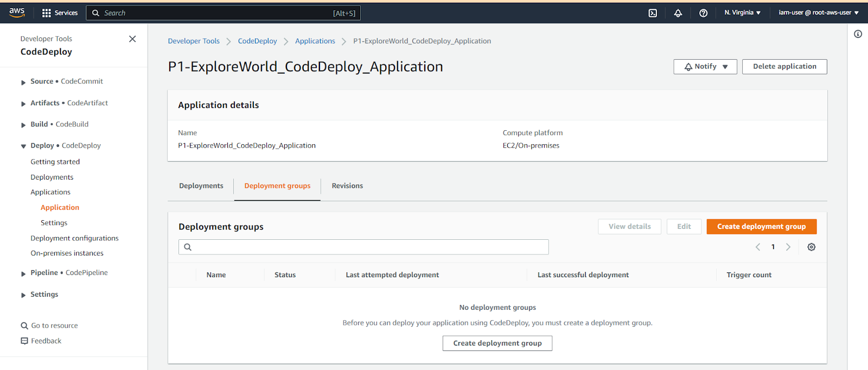Open the iam-user account dropdown
Screen dimensions: 868x370
pyautogui.click(x=819, y=12)
